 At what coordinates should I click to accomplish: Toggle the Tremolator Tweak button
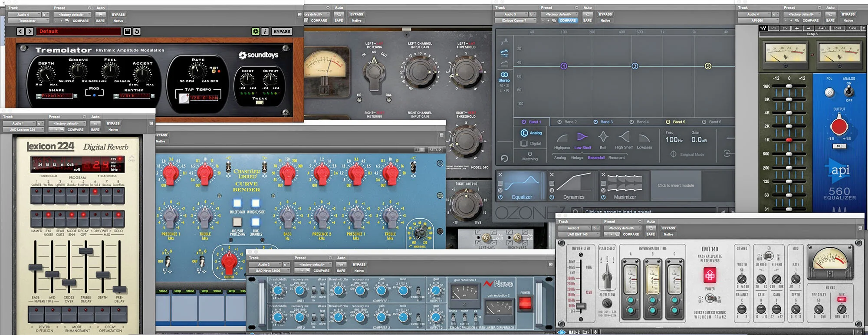pyautogui.click(x=260, y=102)
